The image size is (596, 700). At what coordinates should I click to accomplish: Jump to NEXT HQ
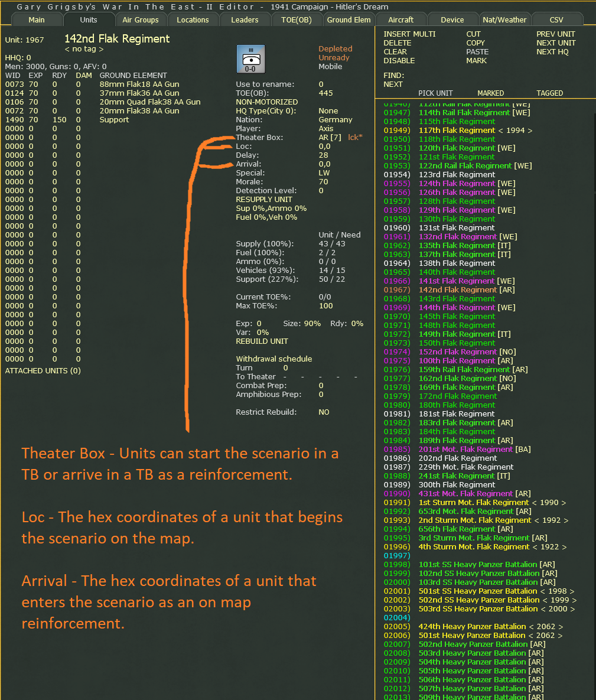tap(552, 52)
